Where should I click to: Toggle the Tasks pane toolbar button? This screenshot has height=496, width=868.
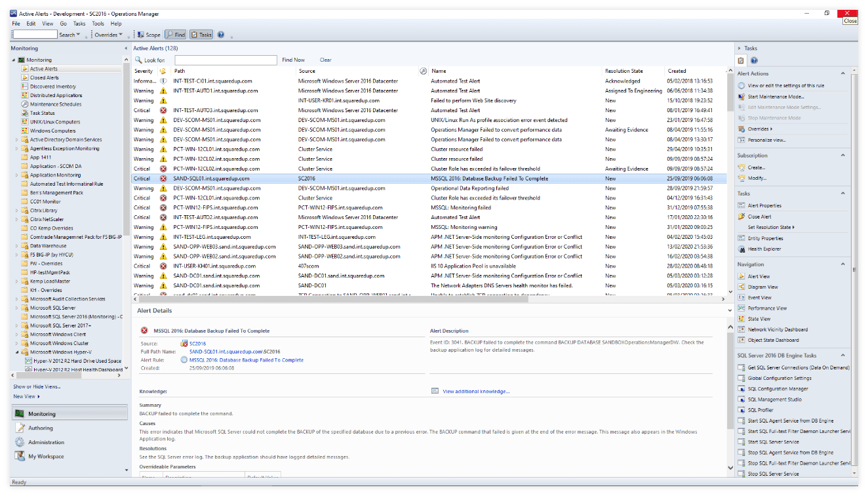click(x=201, y=35)
